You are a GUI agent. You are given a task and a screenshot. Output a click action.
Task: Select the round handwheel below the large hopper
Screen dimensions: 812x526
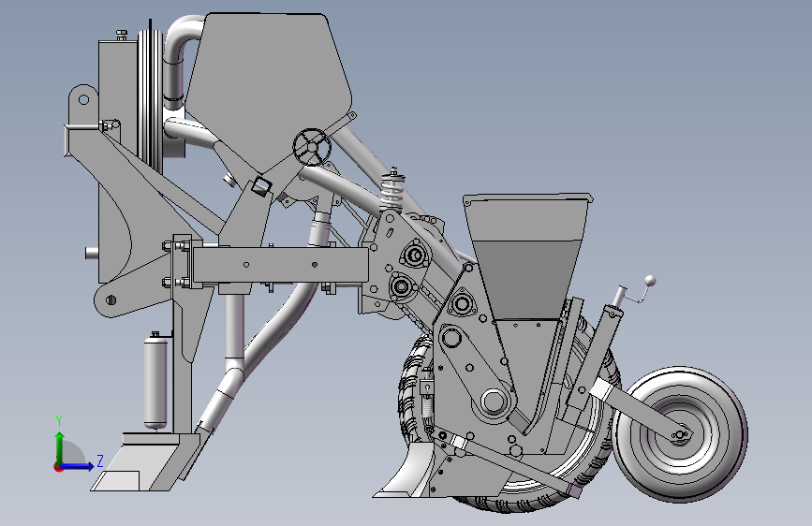[311, 147]
